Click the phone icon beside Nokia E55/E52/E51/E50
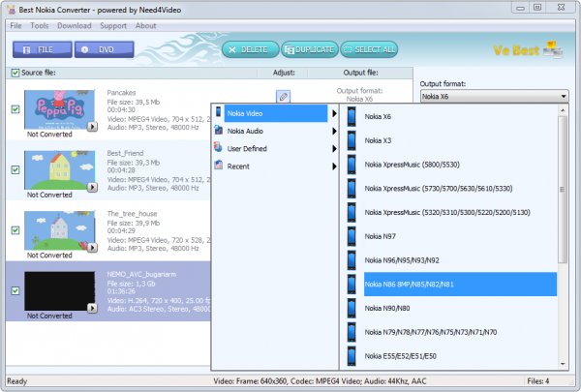 (352, 356)
